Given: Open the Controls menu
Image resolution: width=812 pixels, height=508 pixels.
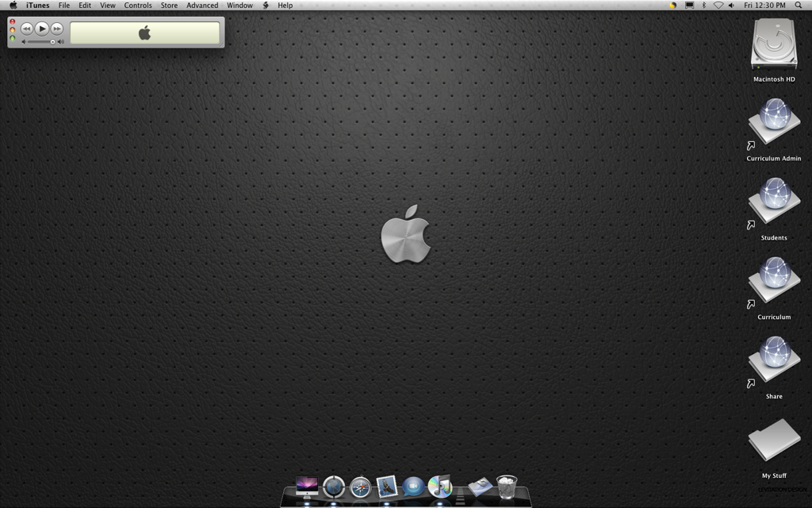Looking at the screenshot, I should (138, 6).
